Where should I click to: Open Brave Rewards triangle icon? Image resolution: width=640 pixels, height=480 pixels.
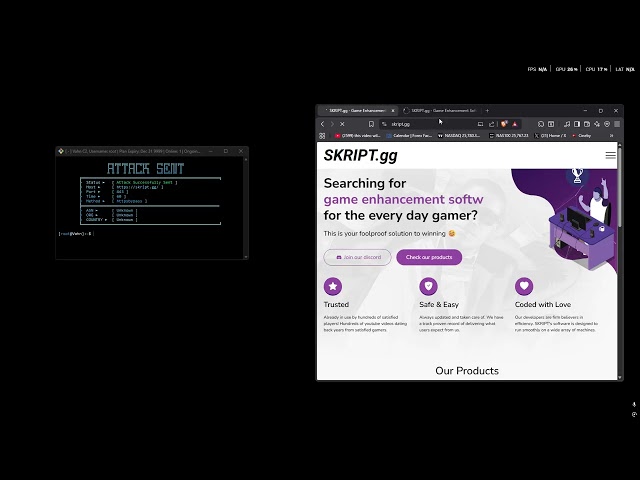pyautogui.click(x=515, y=124)
